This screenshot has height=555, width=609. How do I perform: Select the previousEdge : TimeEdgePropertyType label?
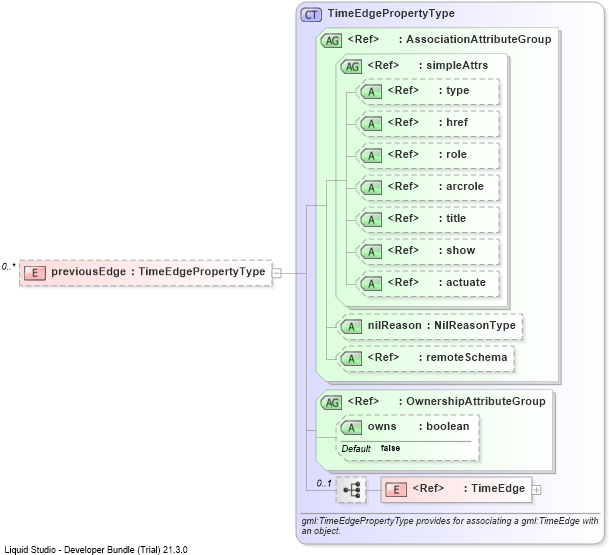point(158,271)
